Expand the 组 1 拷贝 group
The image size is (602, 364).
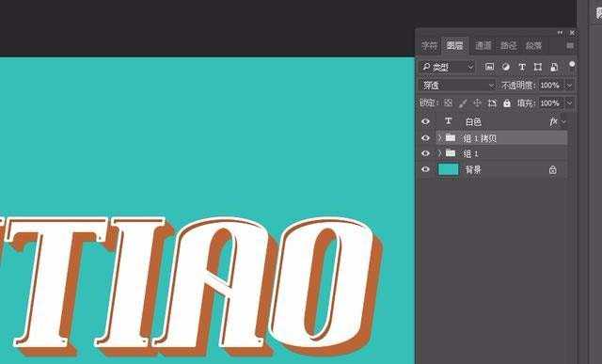click(440, 137)
